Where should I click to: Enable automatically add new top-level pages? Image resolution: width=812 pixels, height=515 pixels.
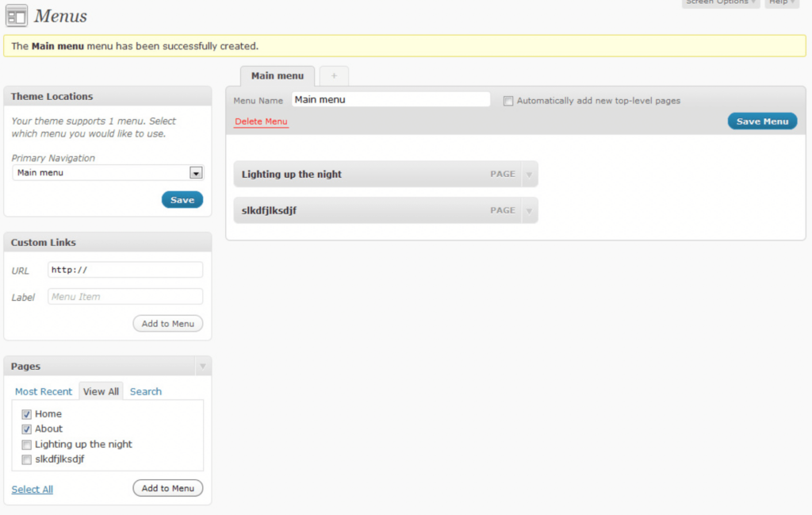(507, 101)
